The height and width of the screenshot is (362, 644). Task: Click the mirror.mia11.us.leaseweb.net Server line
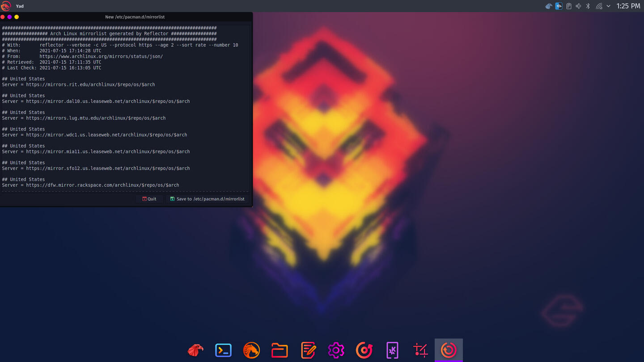(x=96, y=152)
